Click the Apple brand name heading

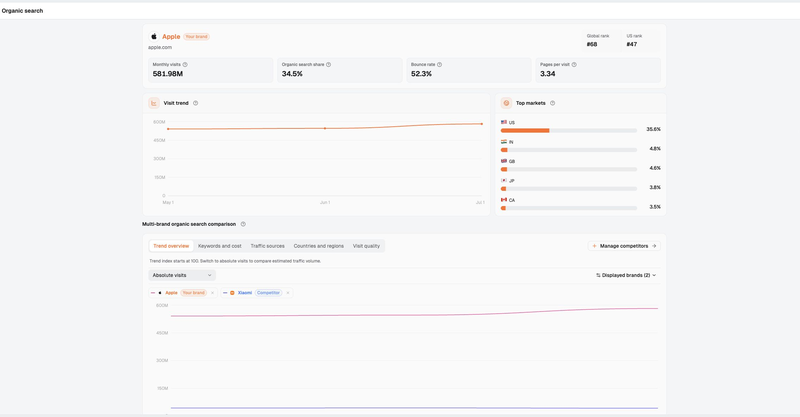click(x=171, y=37)
